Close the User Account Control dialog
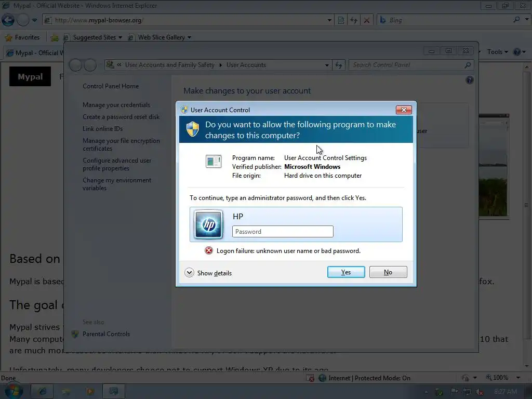The image size is (532, 399). coord(404,110)
